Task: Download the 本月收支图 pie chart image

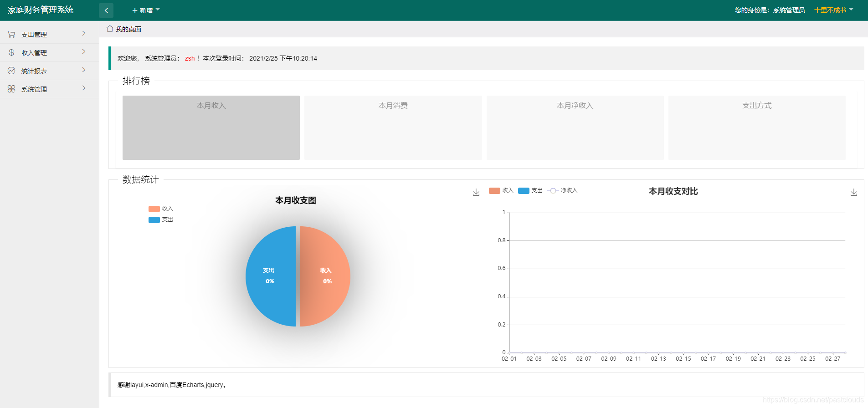Action: click(476, 192)
